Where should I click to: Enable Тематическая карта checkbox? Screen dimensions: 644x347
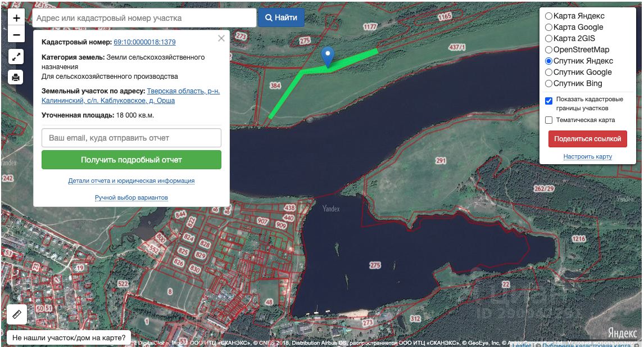[548, 120]
